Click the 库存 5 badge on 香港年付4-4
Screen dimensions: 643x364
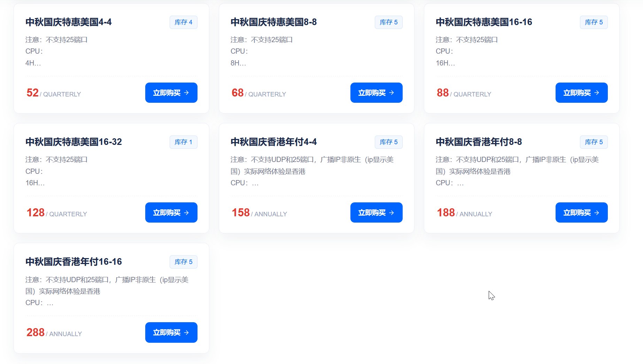388,142
